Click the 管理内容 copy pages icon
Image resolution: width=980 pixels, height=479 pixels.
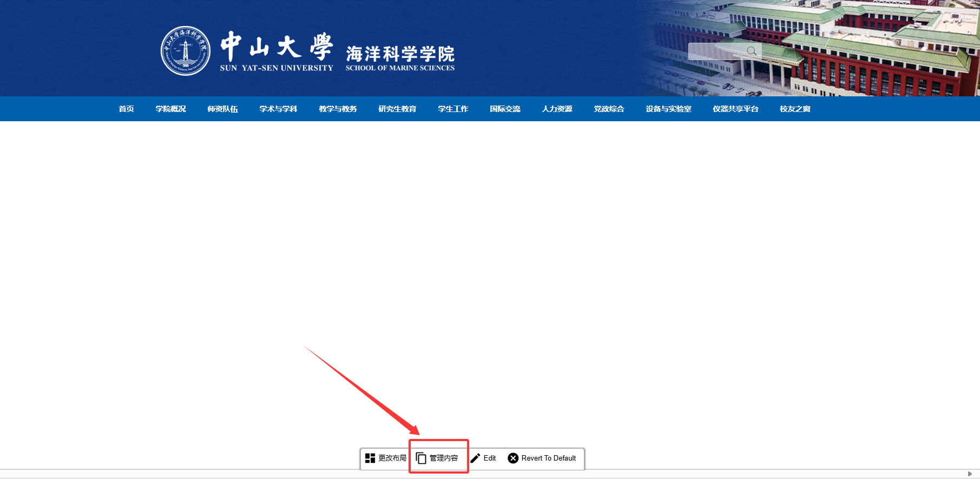pos(421,458)
